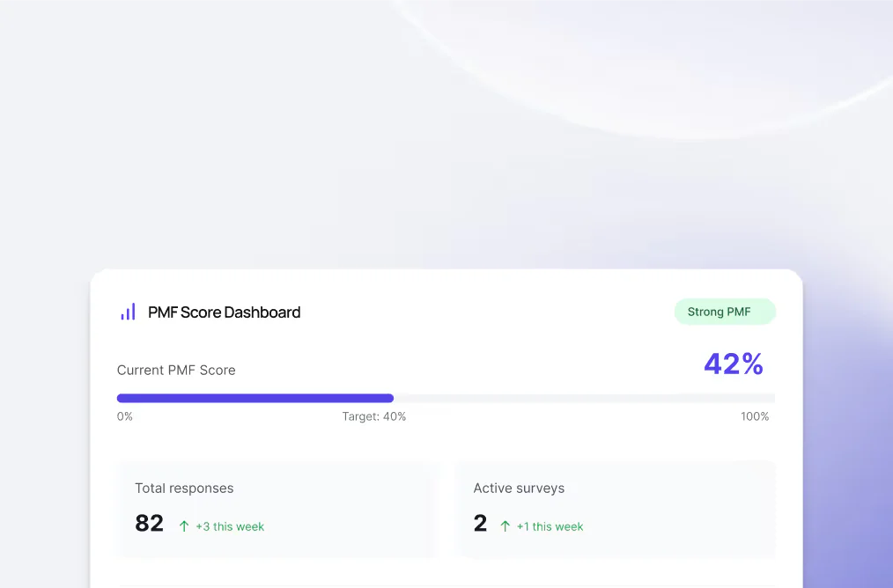893x588 pixels.
Task: Open the Active surveys card
Action: pyautogui.click(x=616, y=509)
